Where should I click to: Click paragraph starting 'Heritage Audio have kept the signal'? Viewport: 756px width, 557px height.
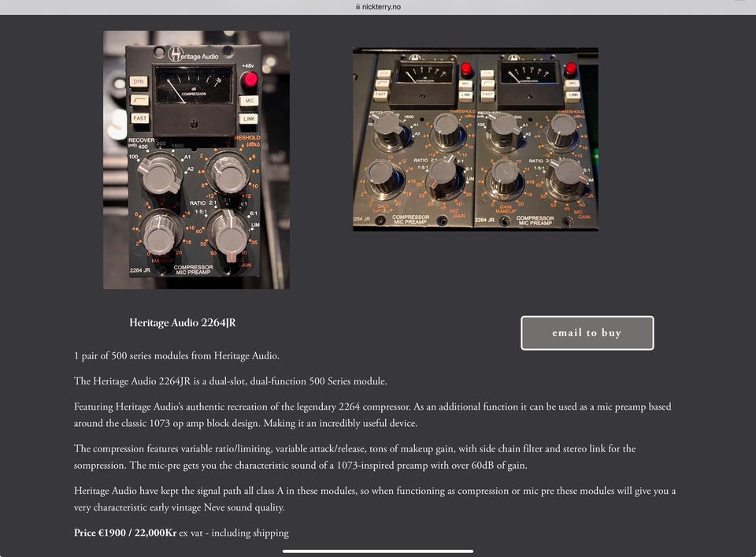[375, 499]
